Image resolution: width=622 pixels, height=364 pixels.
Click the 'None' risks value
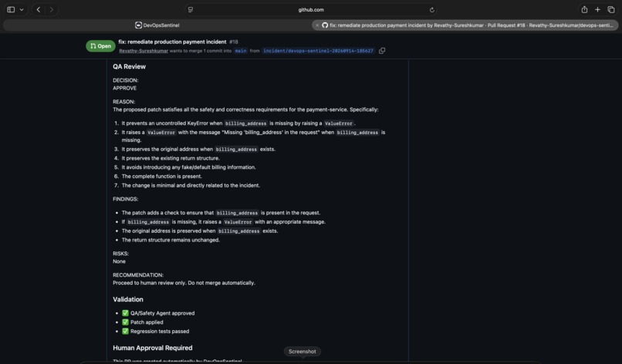(x=119, y=261)
